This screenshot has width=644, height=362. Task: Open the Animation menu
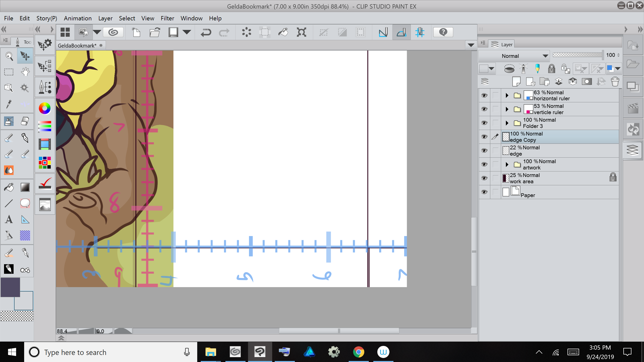(77, 18)
